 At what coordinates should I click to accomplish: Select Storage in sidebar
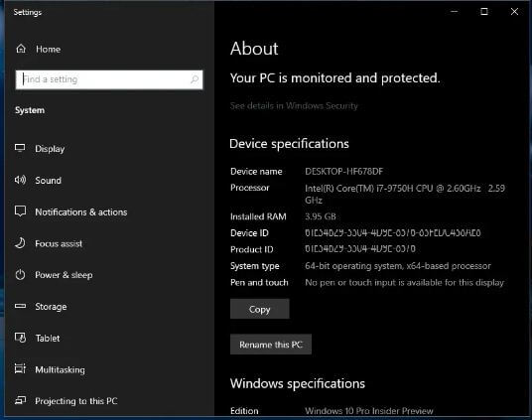pos(51,307)
